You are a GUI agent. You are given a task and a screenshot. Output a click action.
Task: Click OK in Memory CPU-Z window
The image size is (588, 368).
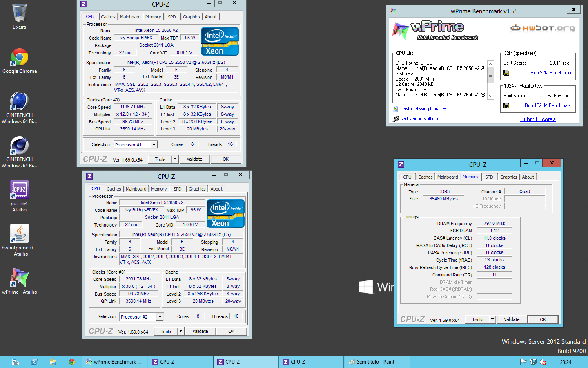543,319
